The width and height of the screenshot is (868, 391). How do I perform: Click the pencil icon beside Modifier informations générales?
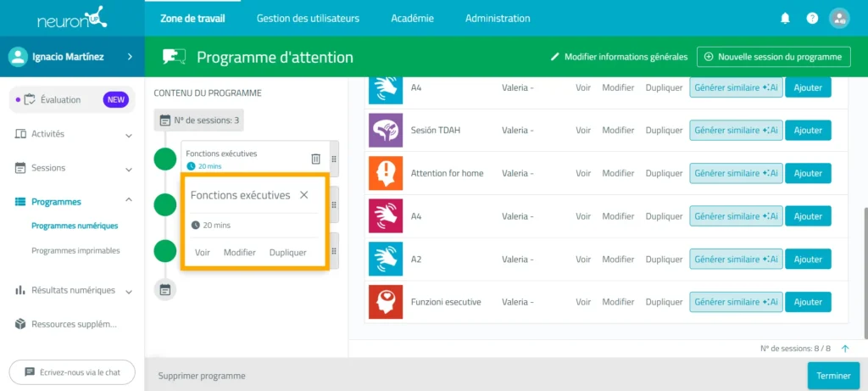click(555, 57)
